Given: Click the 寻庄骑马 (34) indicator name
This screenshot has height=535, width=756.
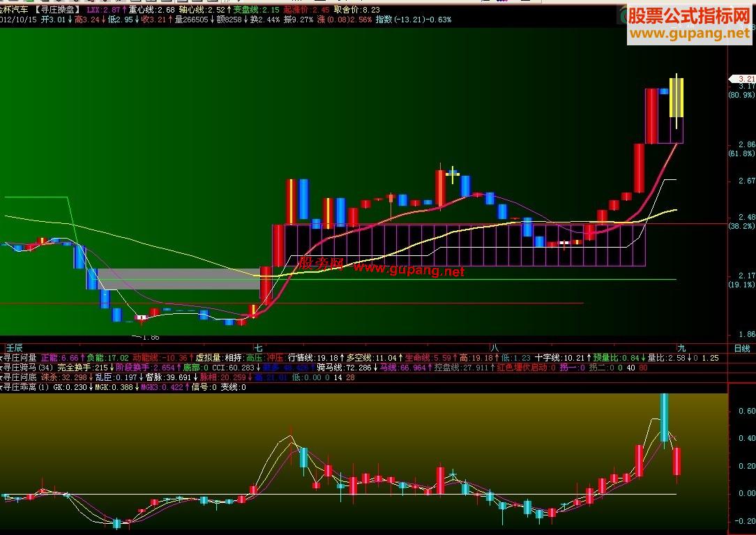Looking at the screenshot, I should (28, 368).
